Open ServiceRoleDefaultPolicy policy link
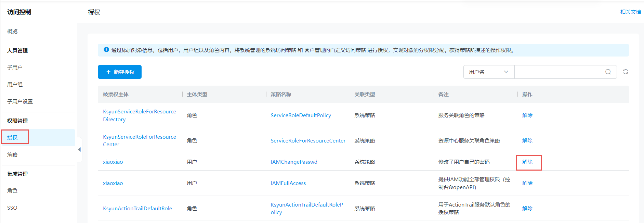644x223 pixels. pos(301,115)
